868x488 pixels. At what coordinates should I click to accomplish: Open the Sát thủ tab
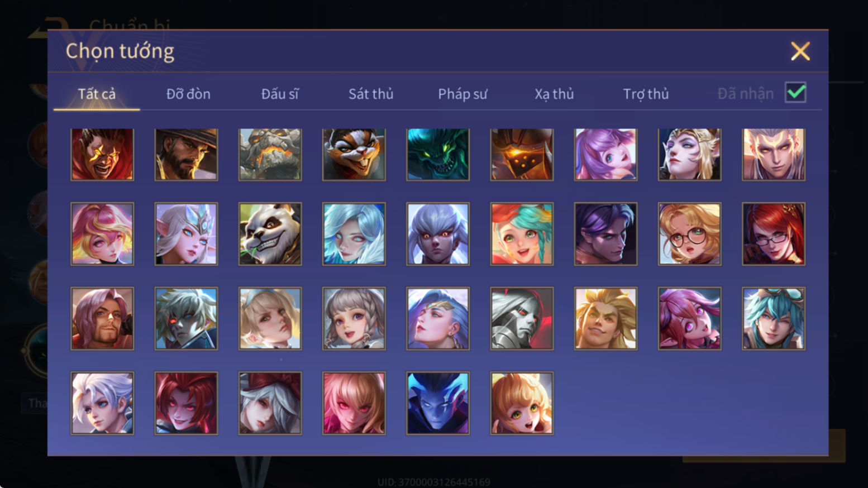pos(371,94)
